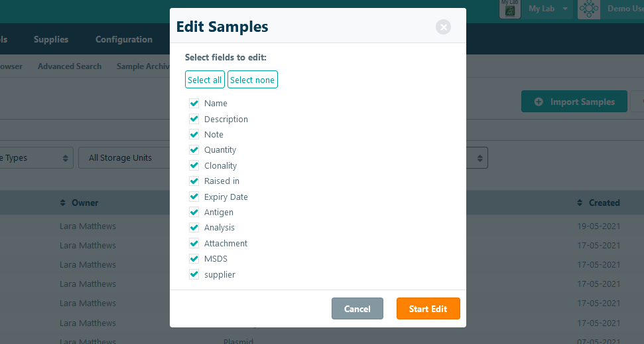Click the Start Edit button
Viewport: 644px width, 344px height.
coord(428,309)
